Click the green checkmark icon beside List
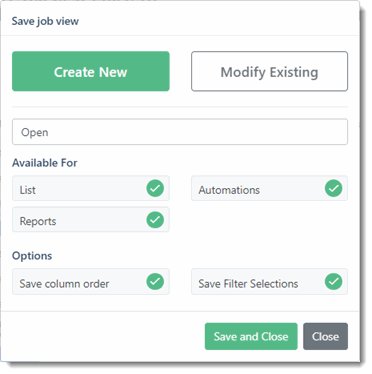The height and width of the screenshot is (374, 372). (155, 188)
